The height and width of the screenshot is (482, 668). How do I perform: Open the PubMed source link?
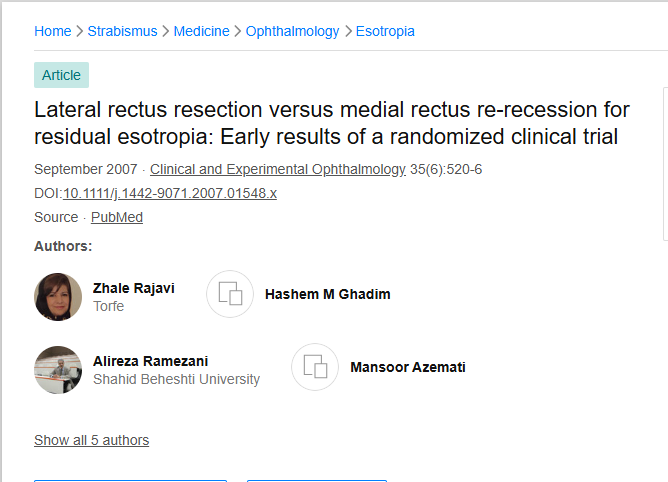click(116, 217)
